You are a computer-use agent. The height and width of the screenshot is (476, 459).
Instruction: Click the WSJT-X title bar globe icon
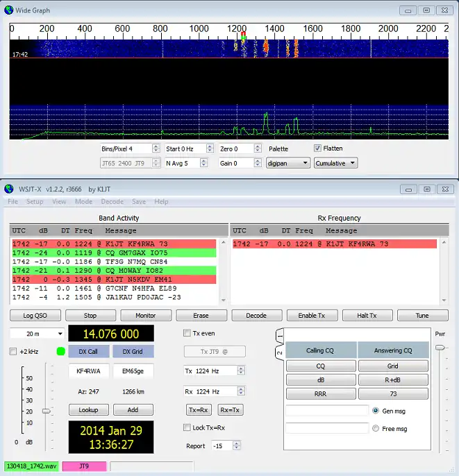[8, 188]
